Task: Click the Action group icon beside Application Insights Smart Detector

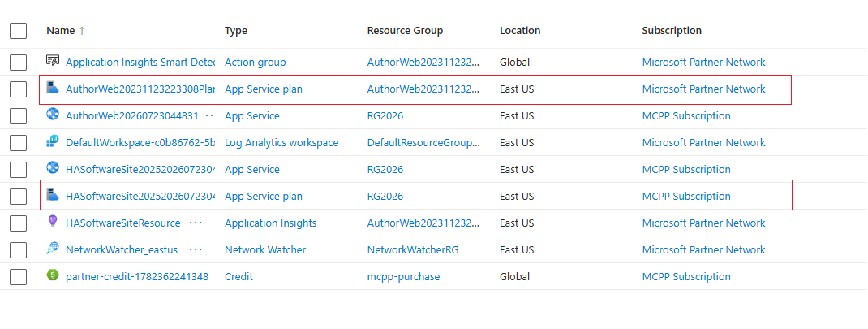Action: [53, 61]
